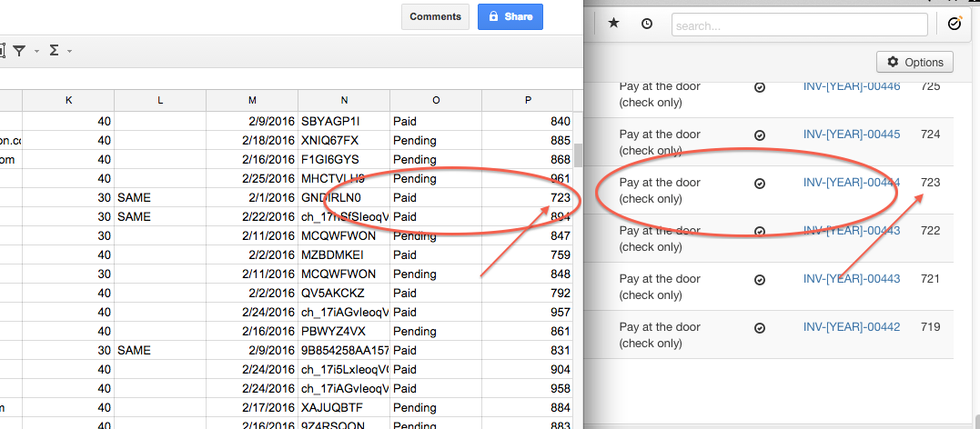Viewport: 980px width, 429px height.
Task: Open invoice link INV-[YEAR]-00442
Action: (851, 327)
